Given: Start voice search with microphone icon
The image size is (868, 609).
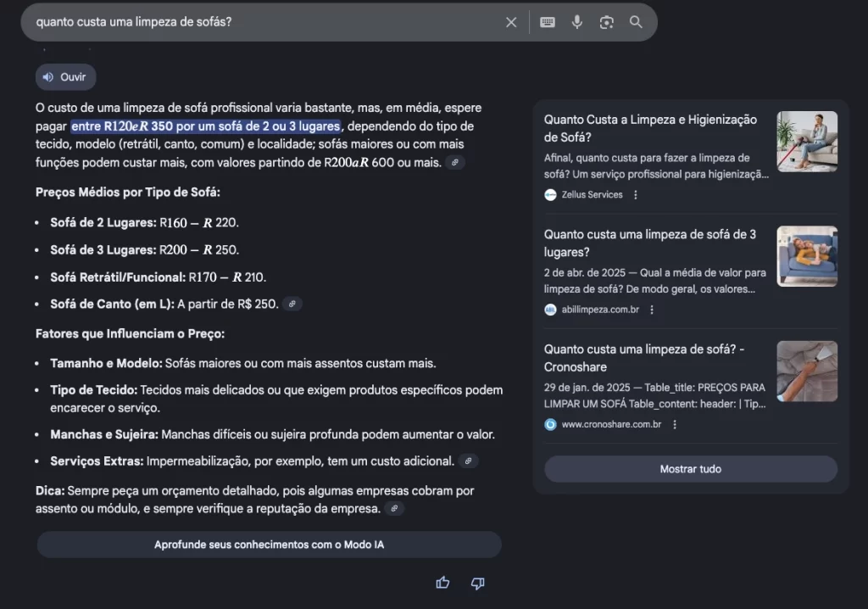Looking at the screenshot, I should [577, 22].
